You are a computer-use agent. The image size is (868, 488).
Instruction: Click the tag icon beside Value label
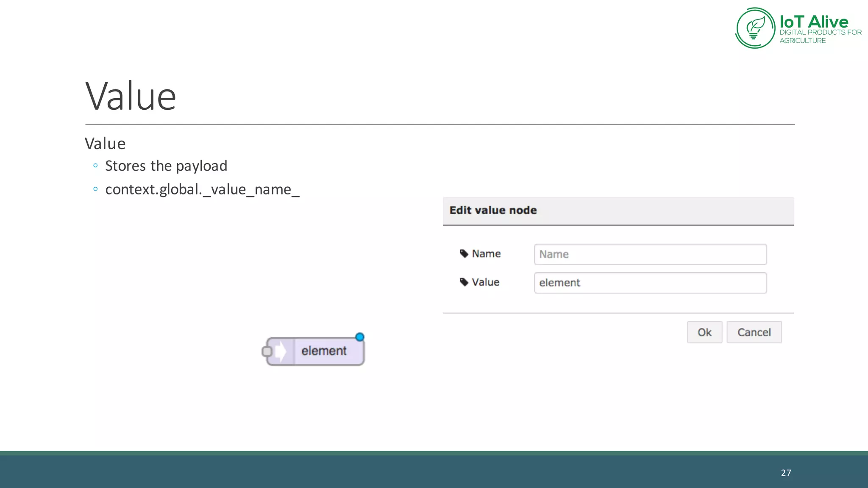(x=464, y=282)
